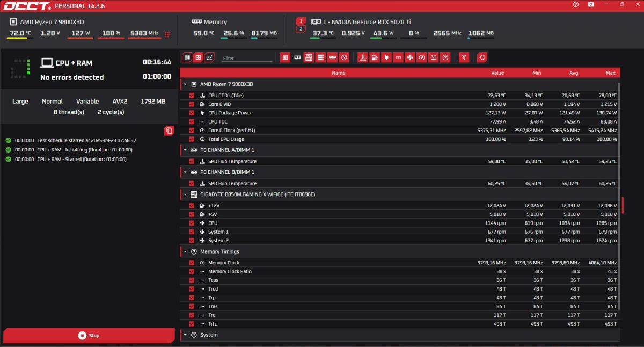Image resolution: width=644 pixels, height=347 pixels.
Task: Toggle the current sensor filter icon
Action: (x=398, y=57)
